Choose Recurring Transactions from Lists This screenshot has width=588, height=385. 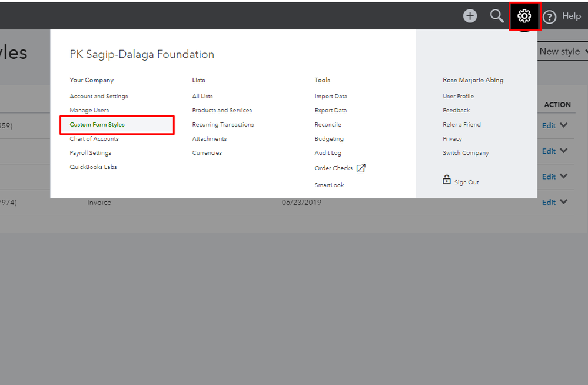(222, 125)
